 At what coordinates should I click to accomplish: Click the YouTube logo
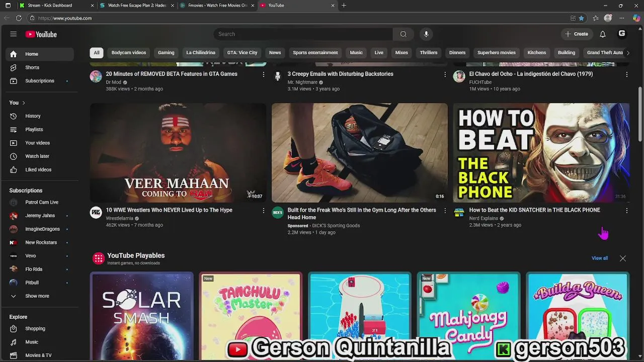tap(41, 34)
